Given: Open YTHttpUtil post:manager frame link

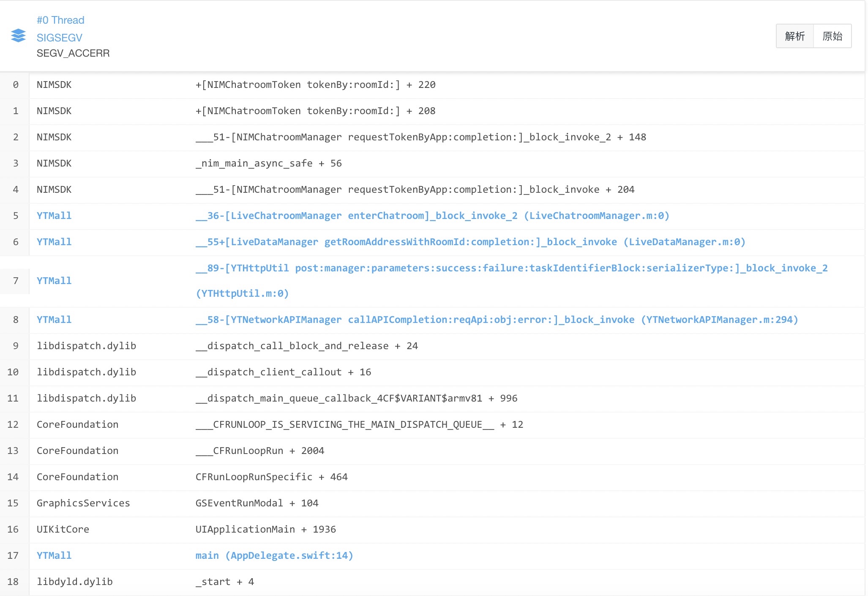Looking at the screenshot, I should click(511, 268).
